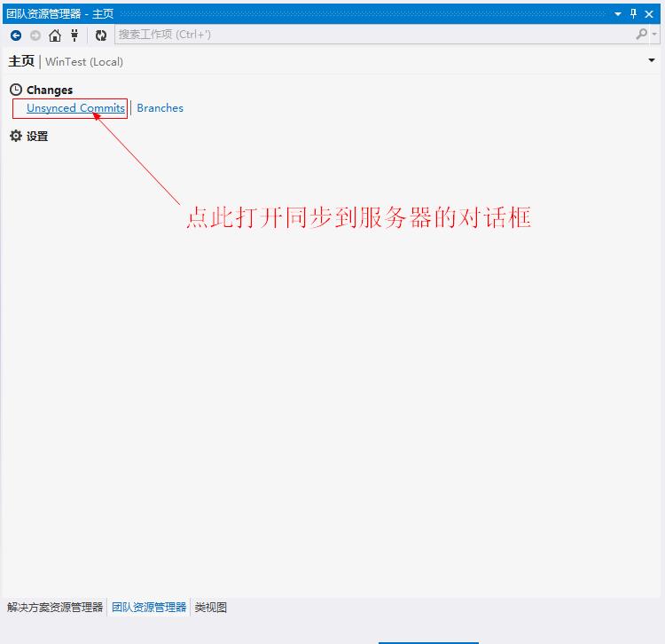Open the Unsynced Commits link
This screenshot has height=644, width=665.
[75, 108]
